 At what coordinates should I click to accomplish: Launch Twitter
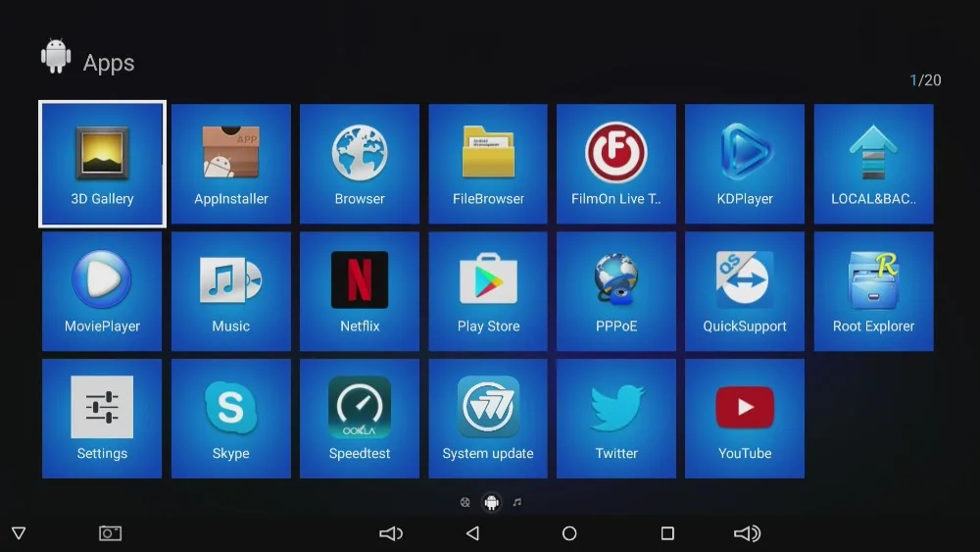click(616, 419)
